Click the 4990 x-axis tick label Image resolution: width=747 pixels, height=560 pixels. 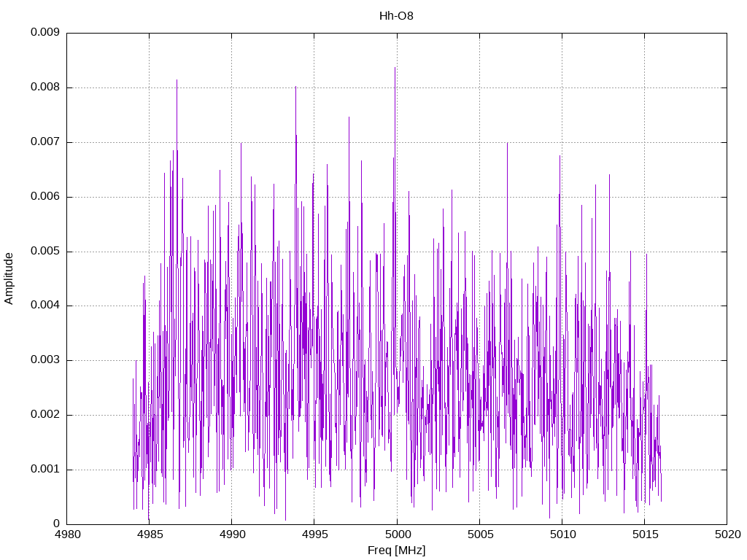[232, 534]
